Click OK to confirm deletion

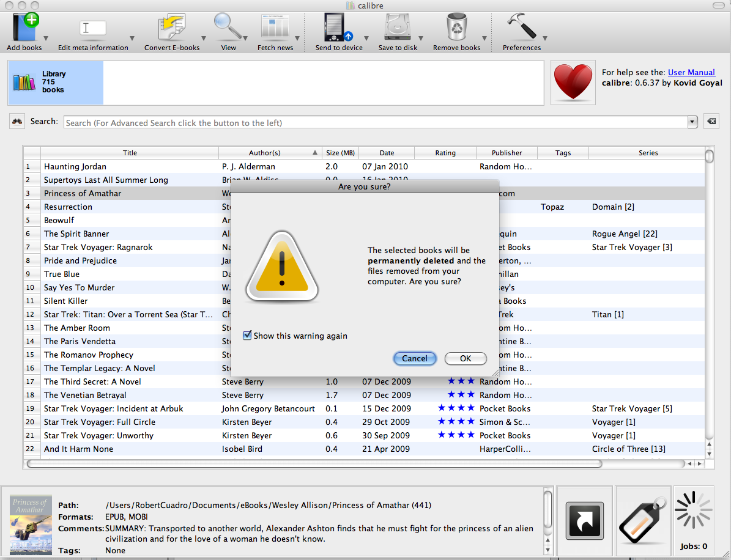466,358
